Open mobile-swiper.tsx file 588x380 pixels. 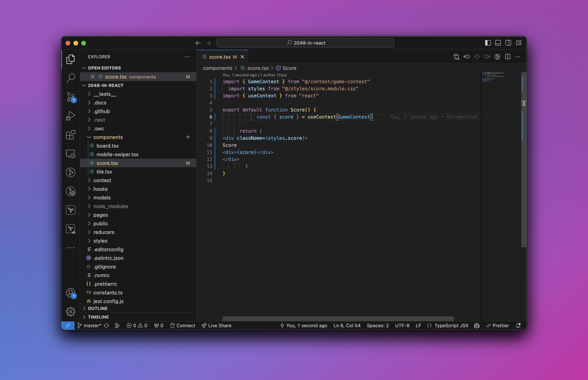click(139, 155)
